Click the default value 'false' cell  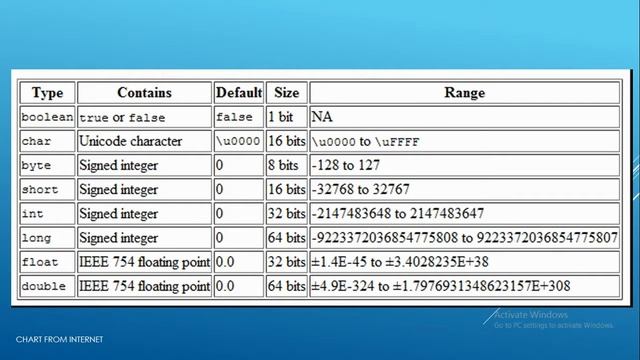click(239, 117)
